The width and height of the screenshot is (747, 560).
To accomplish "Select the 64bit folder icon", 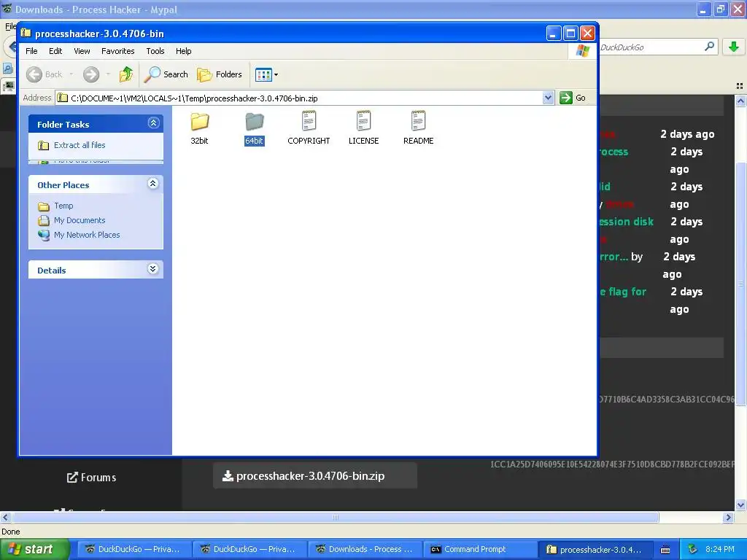I will [x=255, y=122].
